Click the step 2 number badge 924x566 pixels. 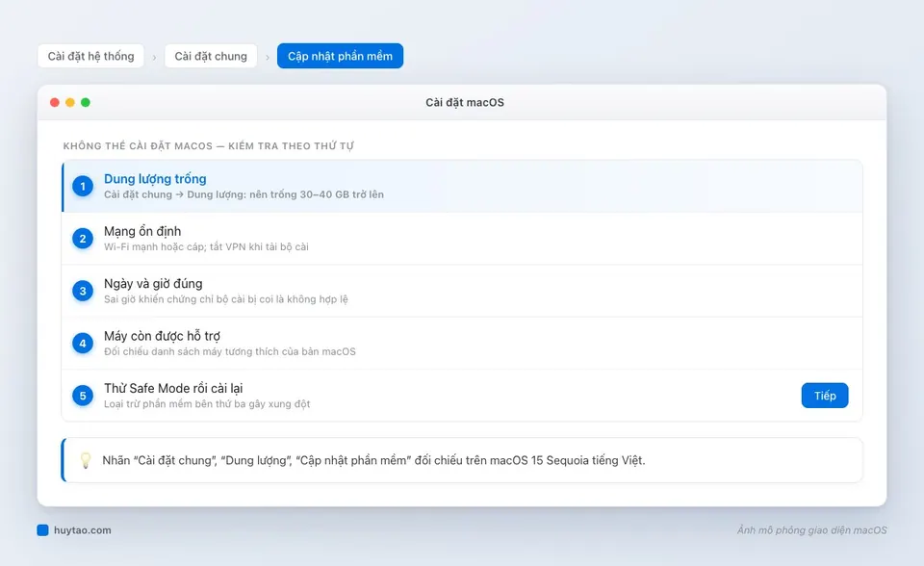[83, 239]
